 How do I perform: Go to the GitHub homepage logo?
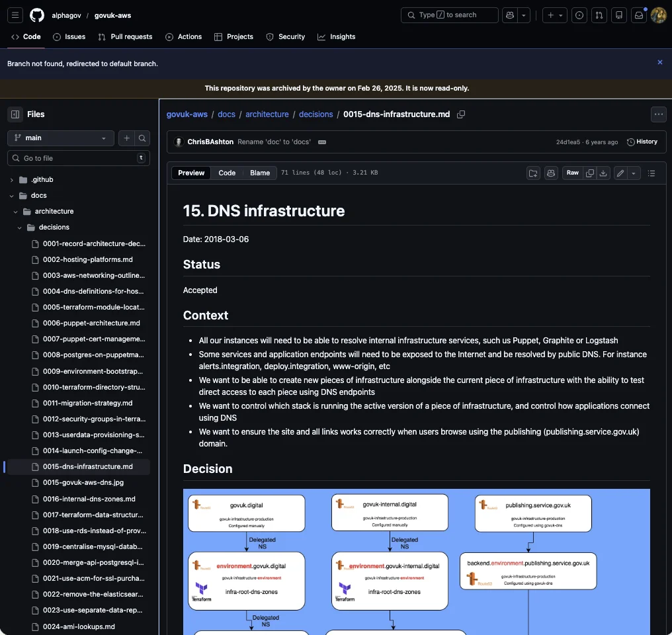pos(37,15)
